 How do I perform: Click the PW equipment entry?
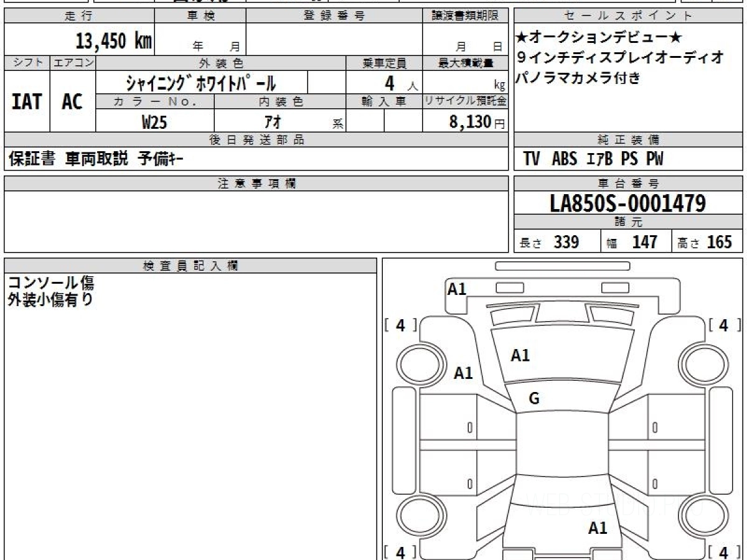(655, 159)
